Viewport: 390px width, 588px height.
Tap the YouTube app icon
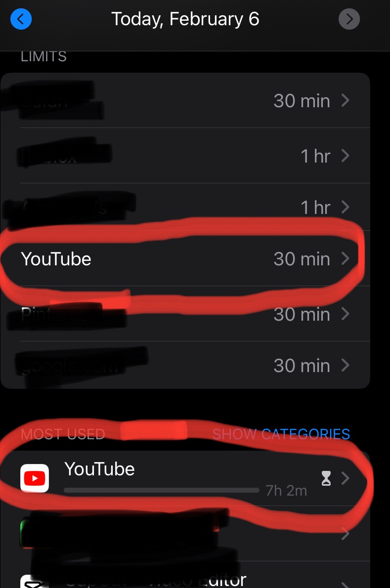tap(35, 478)
